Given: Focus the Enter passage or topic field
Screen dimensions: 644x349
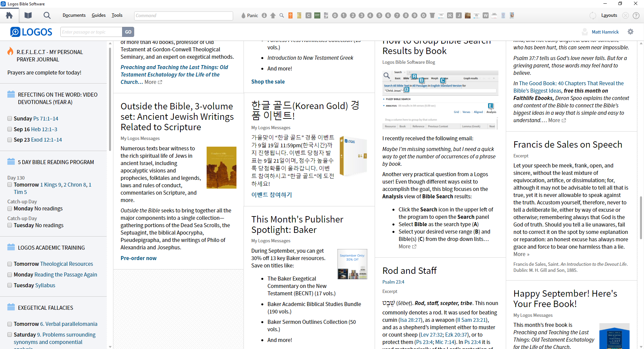Looking at the screenshot, I should point(91,32).
